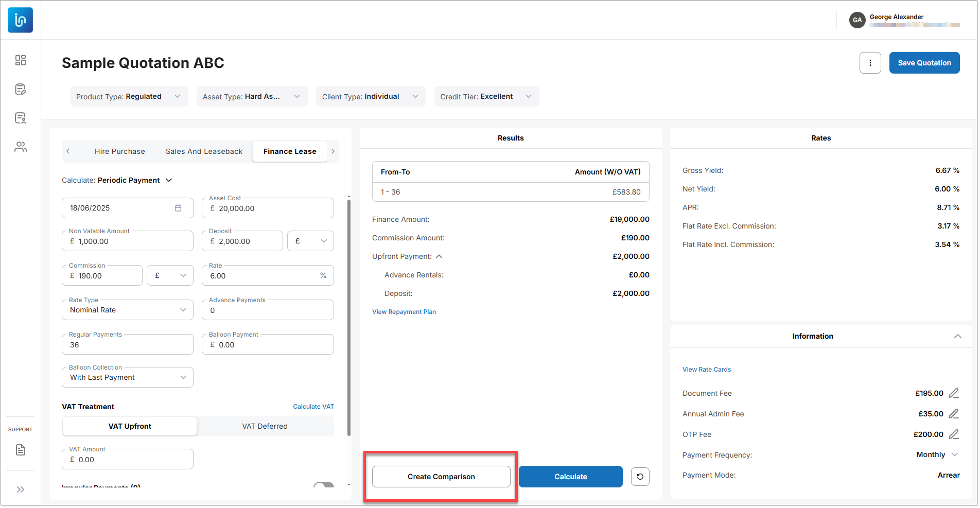Click the Asset Cost input field
The width and height of the screenshot is (980, 508).
tap(268, 208)
